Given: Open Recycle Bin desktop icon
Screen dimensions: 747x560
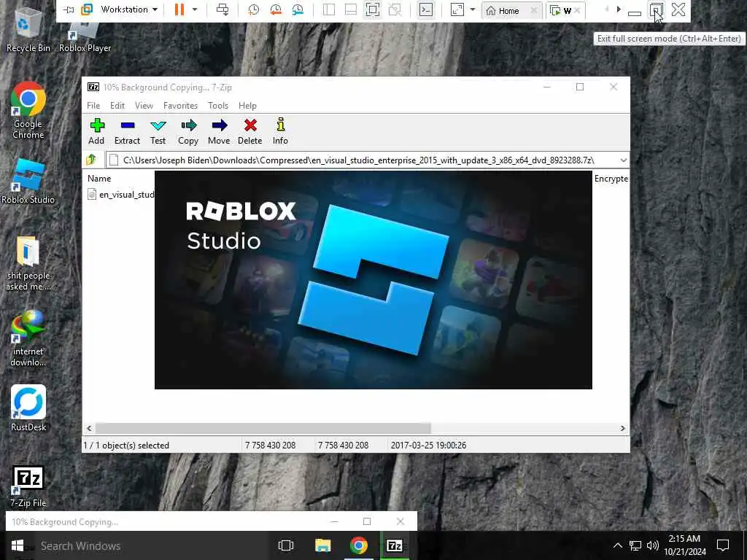Looking at the screenshot, I should click(x=28, y=29).
